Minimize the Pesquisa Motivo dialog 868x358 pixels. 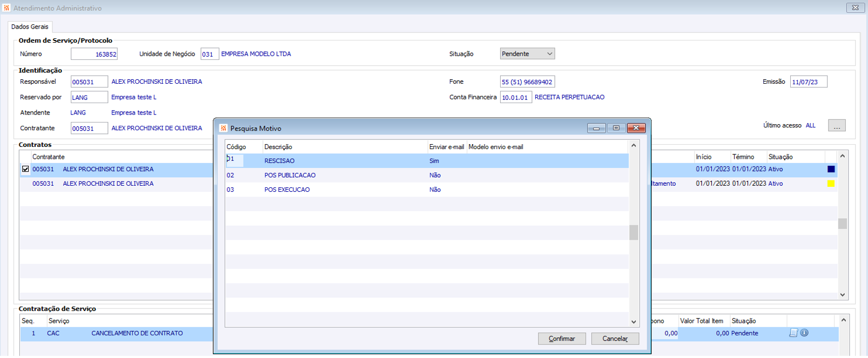596,128
